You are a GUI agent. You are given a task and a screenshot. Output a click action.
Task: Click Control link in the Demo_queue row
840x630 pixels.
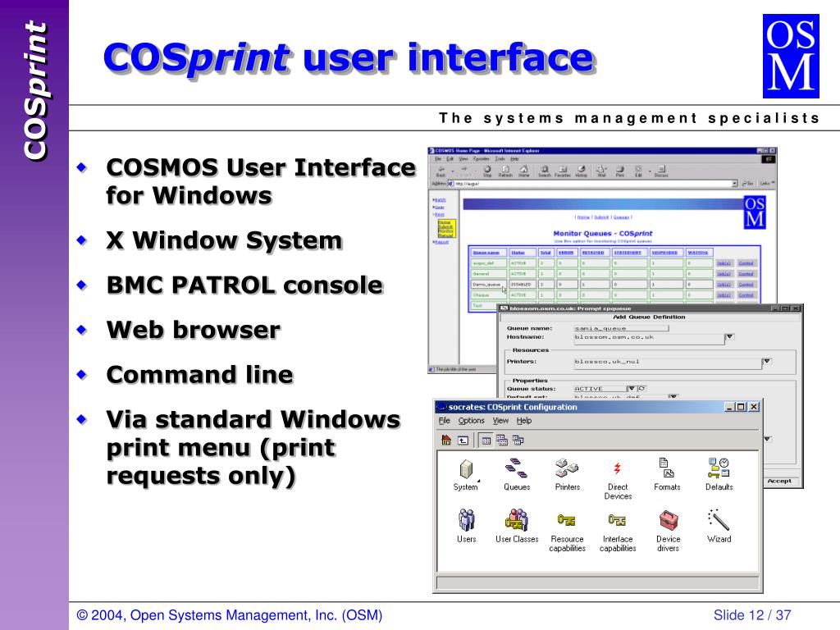746,285
